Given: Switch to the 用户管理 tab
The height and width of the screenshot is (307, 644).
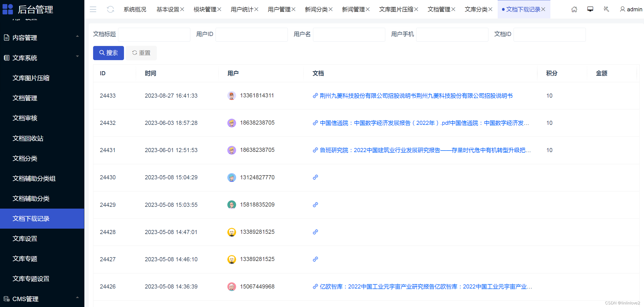Looking at the screenshot, I should (x=279, y=10).
